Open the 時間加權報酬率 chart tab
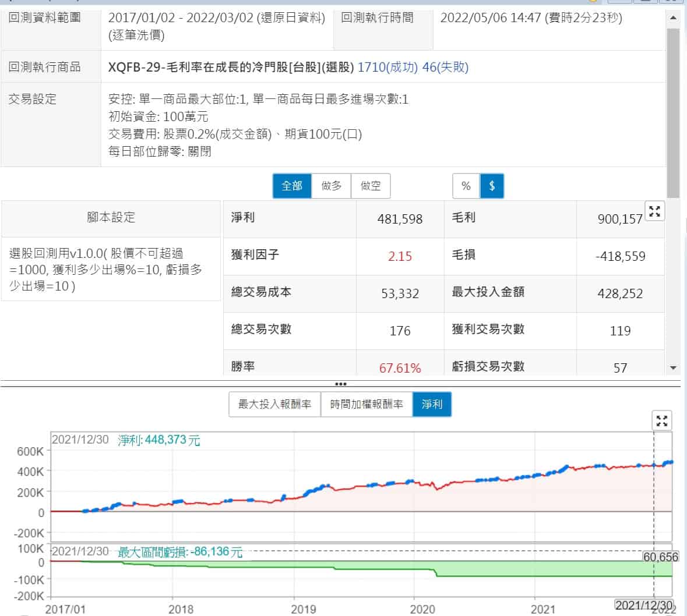The height and width of the screenshot is (616, 687). 367,404
